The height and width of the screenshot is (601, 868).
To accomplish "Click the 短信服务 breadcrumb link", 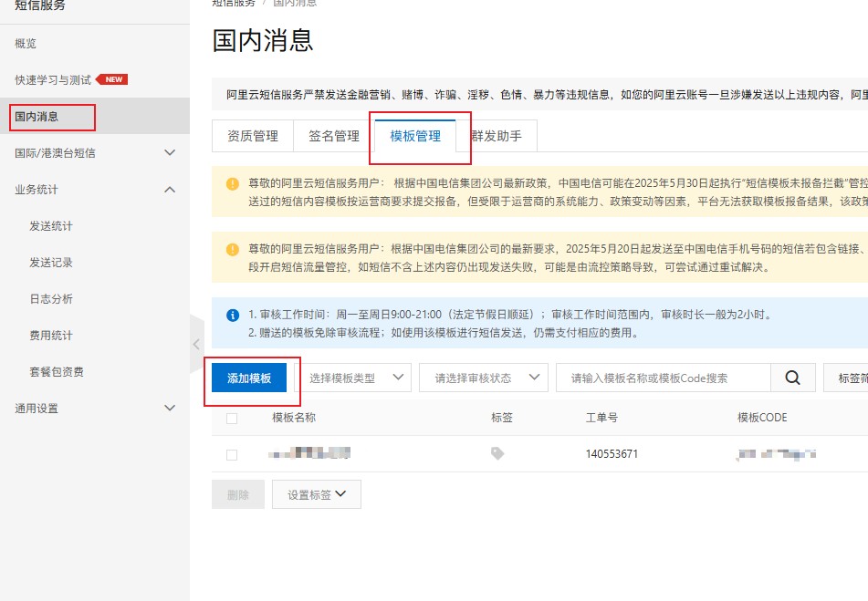I will [234, 3].
